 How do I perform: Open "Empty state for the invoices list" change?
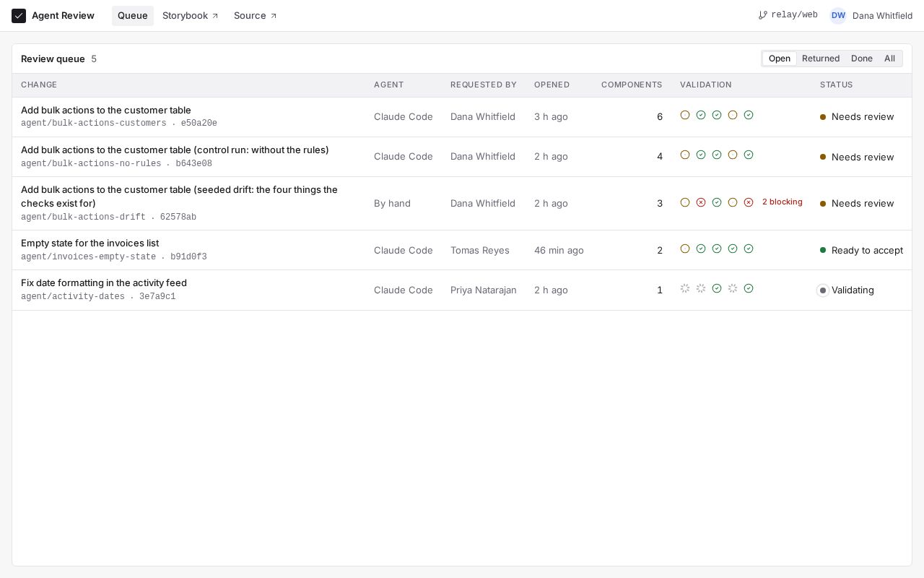[90, 243]
